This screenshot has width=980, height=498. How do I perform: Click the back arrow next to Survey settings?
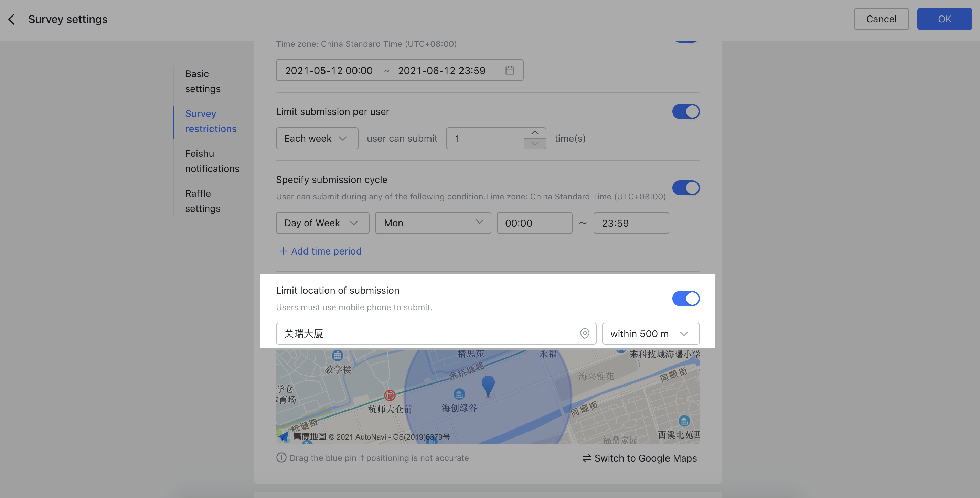pyautogui.click(x=11, y=19)
